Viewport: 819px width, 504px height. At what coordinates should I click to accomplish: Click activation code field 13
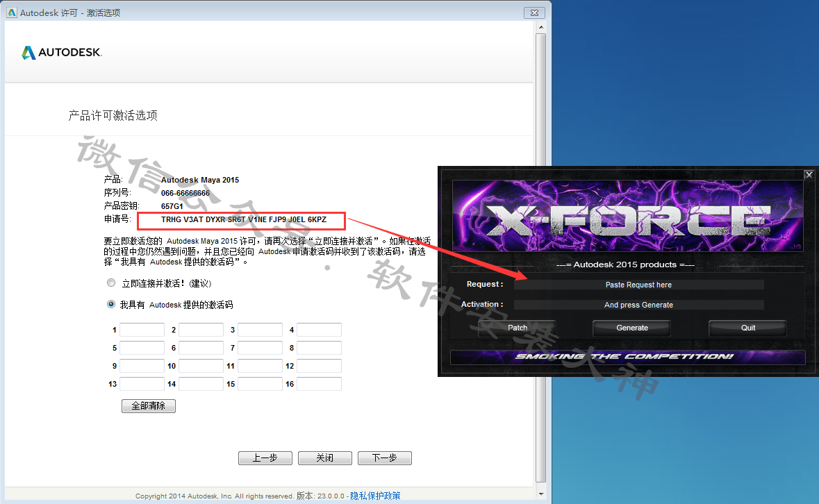(142, 384)
